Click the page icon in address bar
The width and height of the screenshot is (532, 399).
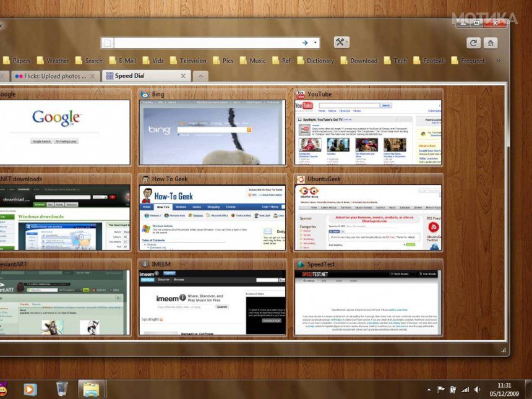pos(107,43)
